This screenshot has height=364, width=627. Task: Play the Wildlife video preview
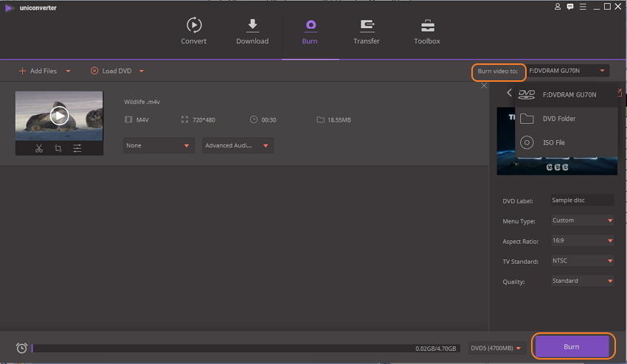pos(59,116)
